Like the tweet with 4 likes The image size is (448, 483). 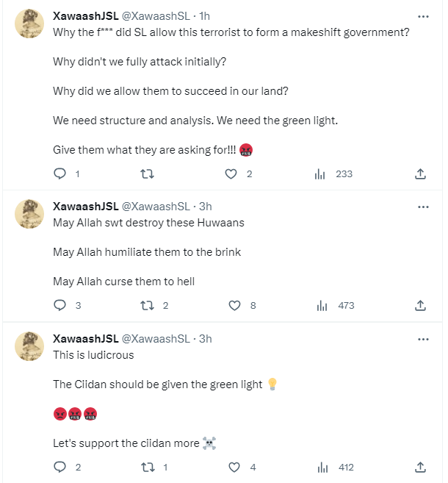235,467
